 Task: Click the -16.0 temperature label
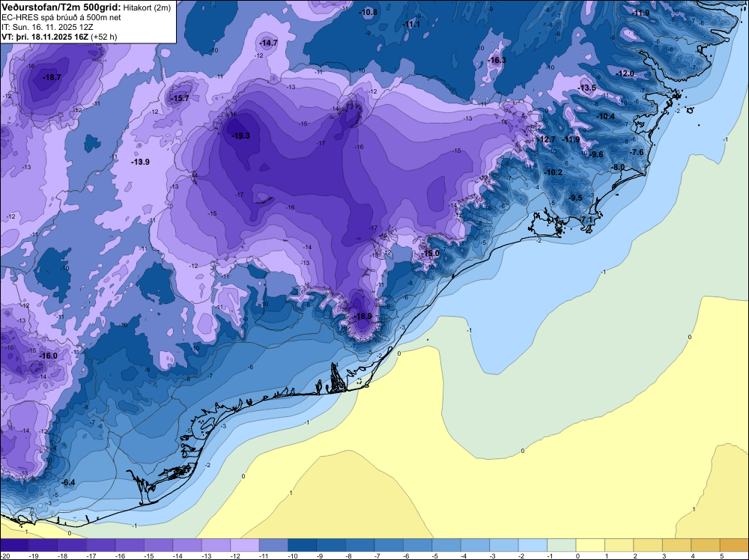pos(48,356)
